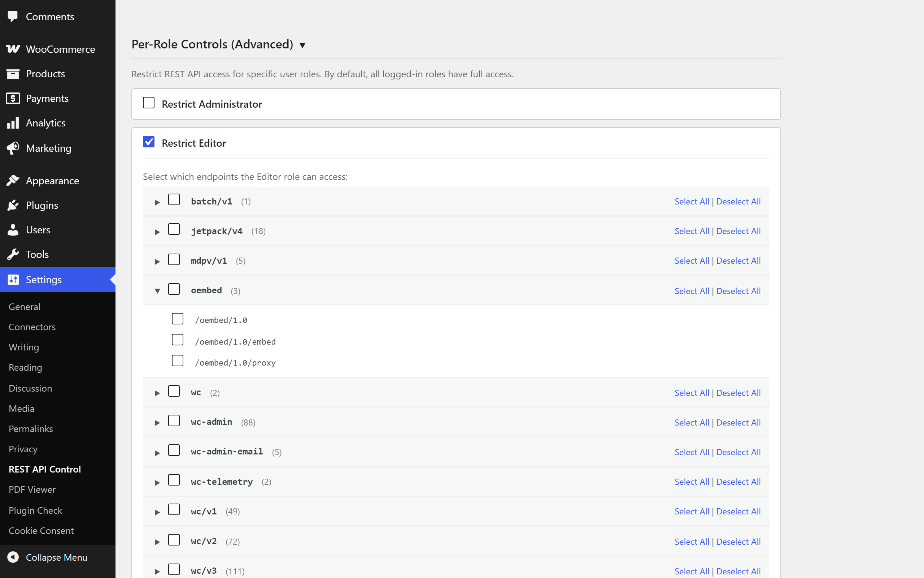Screen dimensions: 924x578
Task: Check the wc-admin namespace checkbox
Action: [174, 421]
